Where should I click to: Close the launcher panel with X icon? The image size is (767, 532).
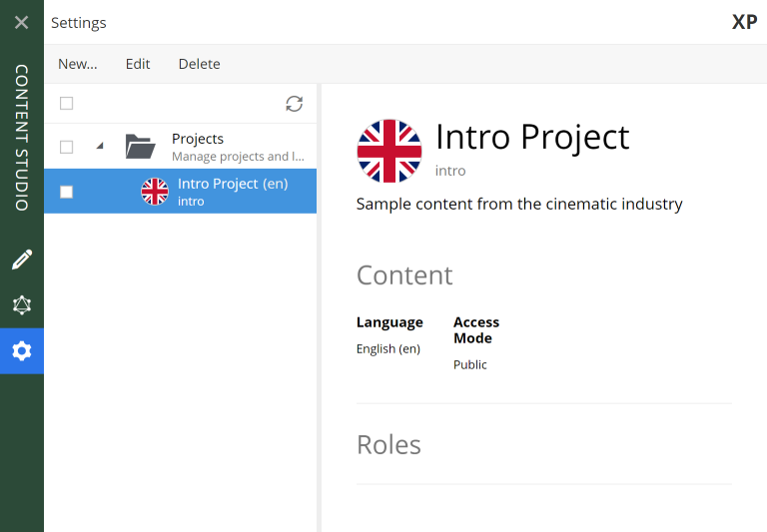tap(21, 22)
